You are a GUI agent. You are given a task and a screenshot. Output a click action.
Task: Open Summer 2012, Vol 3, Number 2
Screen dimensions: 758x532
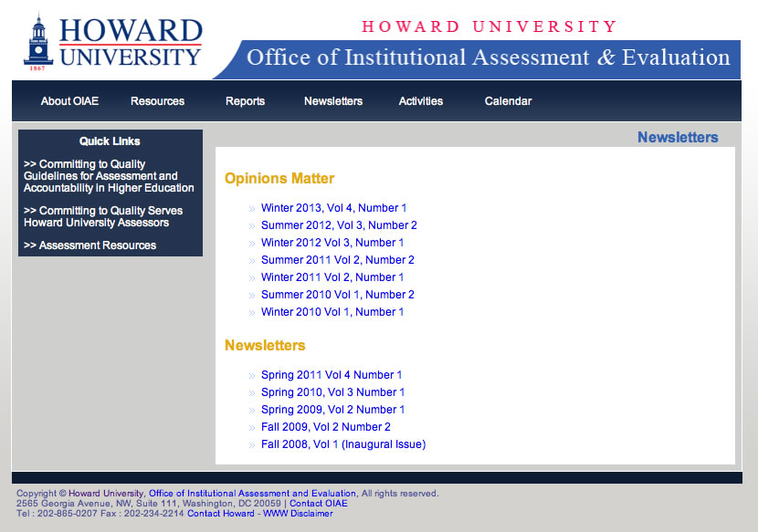click(x=339, y=225)
